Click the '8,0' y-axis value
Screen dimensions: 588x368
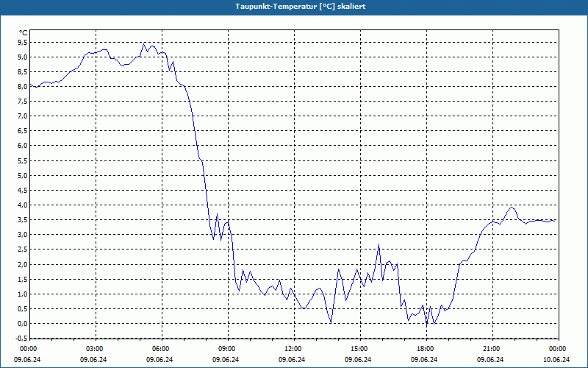click(23, 86)
